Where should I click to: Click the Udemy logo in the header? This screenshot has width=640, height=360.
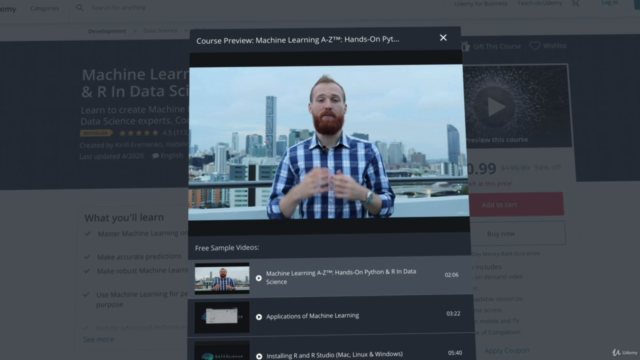click(x=8, y=9)
